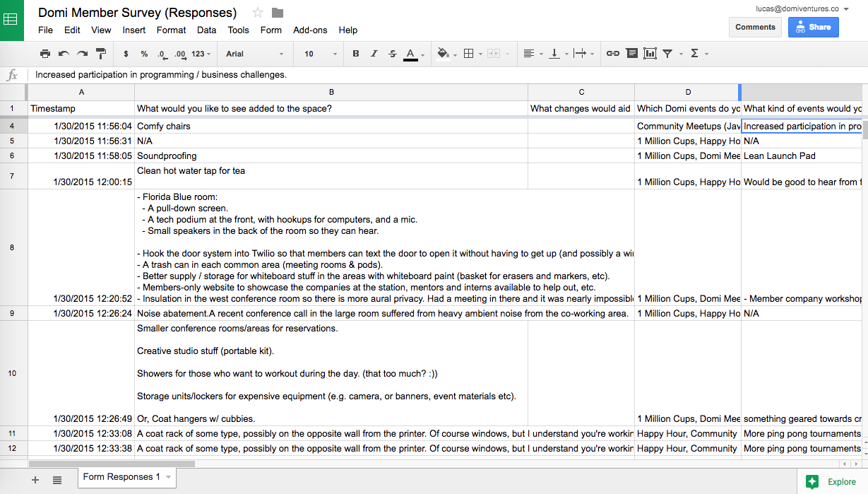Add a new sheet with plus

(x=35, y=480)
